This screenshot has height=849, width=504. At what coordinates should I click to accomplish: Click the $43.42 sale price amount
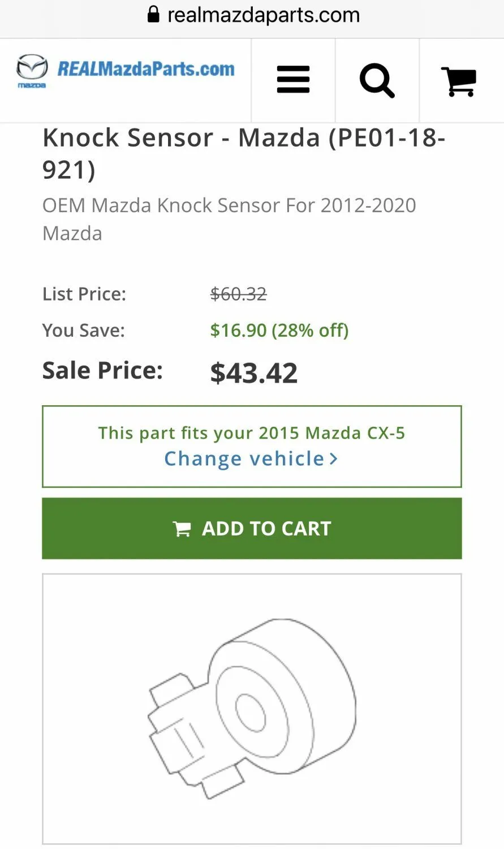point(253,373)
